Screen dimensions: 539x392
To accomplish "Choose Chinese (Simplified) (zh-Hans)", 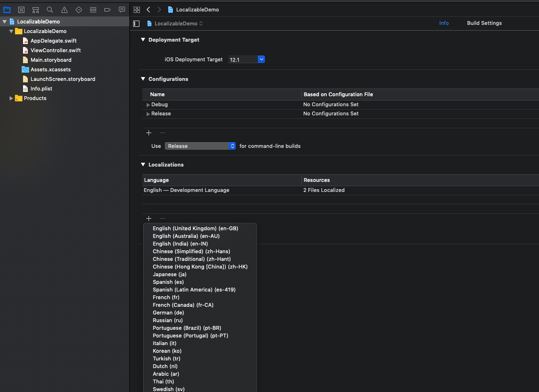I will [x=200, y=251].
